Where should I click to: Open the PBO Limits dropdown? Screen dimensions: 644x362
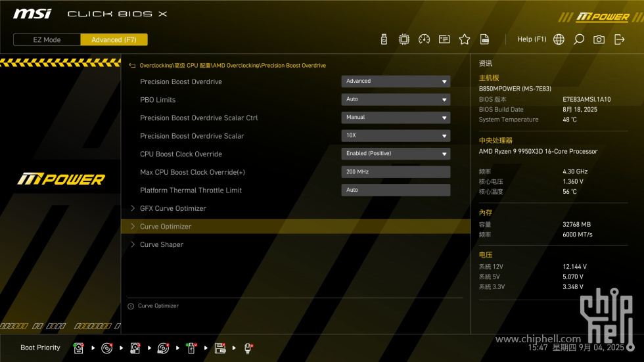point(396,99)
